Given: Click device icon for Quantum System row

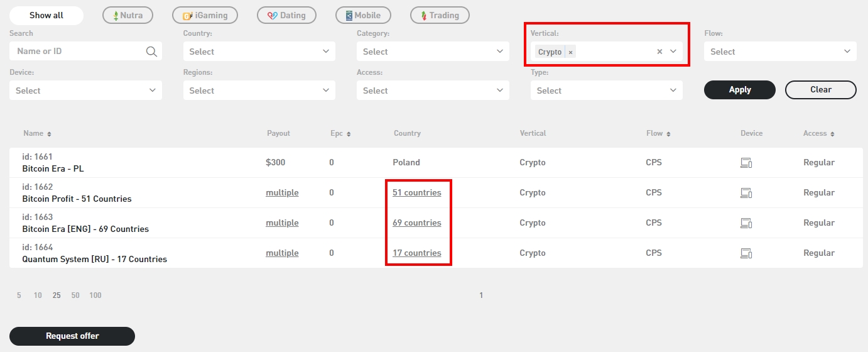Looking at the screenshot, I should (746, 253).
